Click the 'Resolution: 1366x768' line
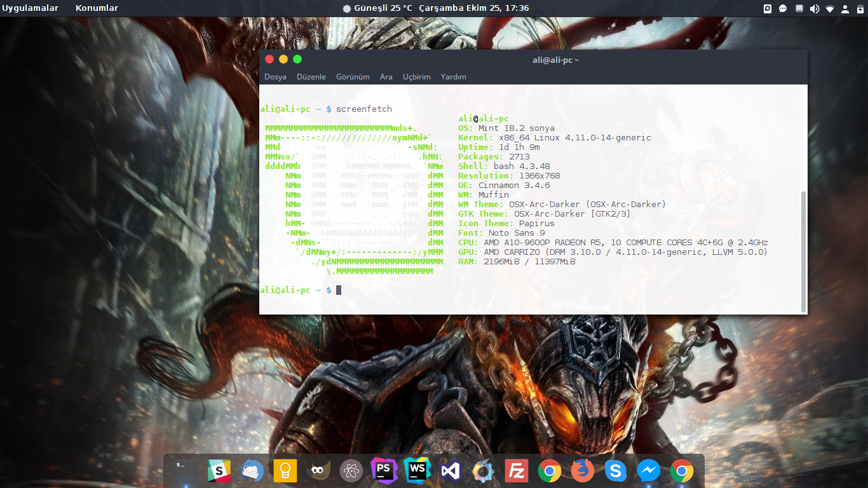The image size is (868, 488). click(x=509, y=176)
